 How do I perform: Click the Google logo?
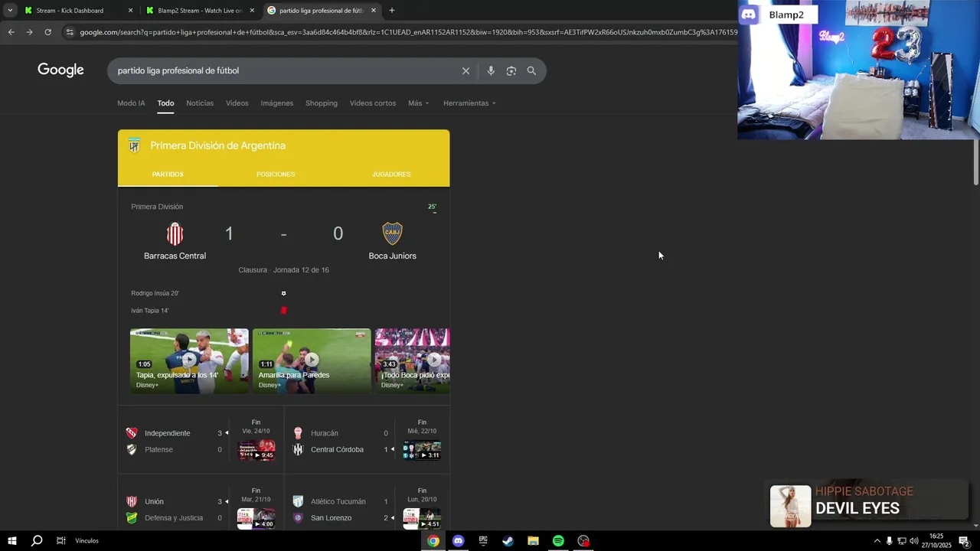pyautogui.click(x=60, y=70)
